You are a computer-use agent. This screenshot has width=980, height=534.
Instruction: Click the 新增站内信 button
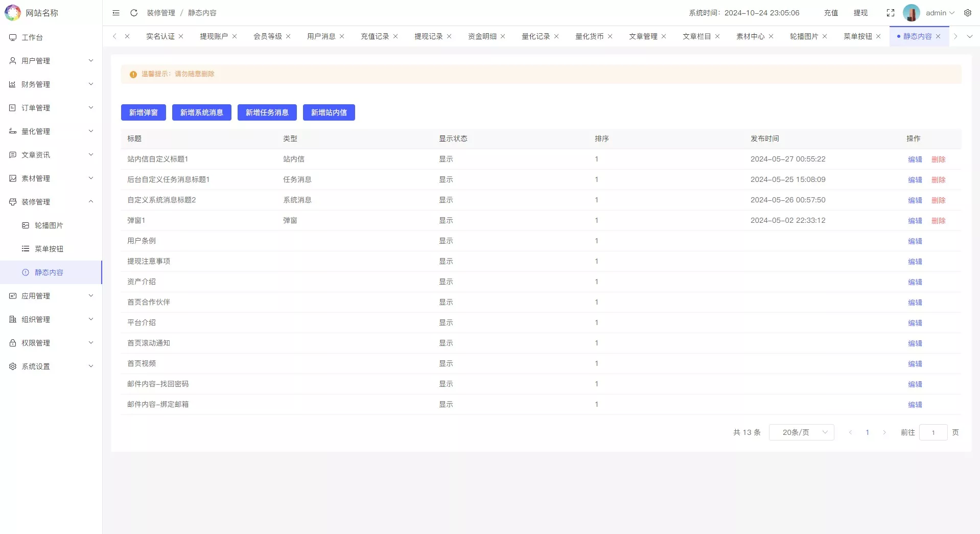[329, 112]
